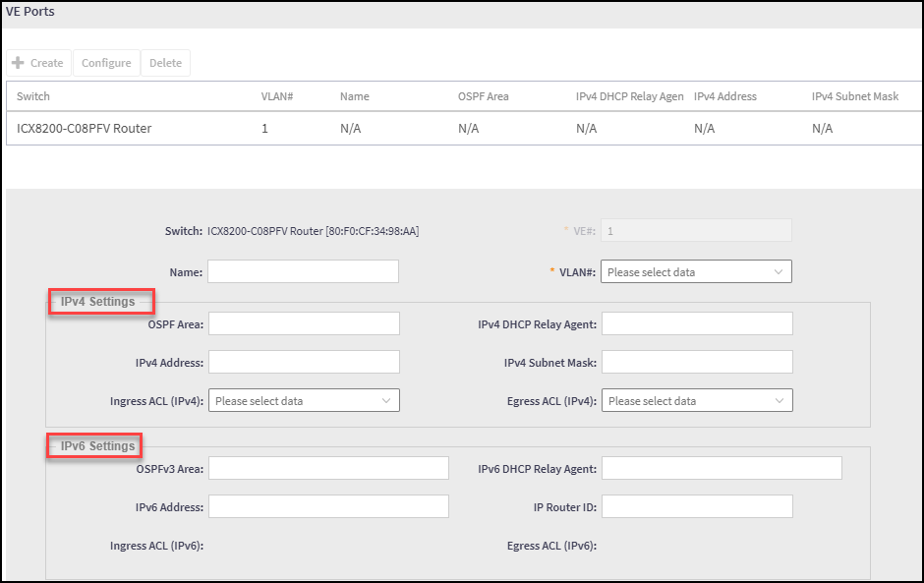Sort by the Switch column header

(x=33, y=96)
